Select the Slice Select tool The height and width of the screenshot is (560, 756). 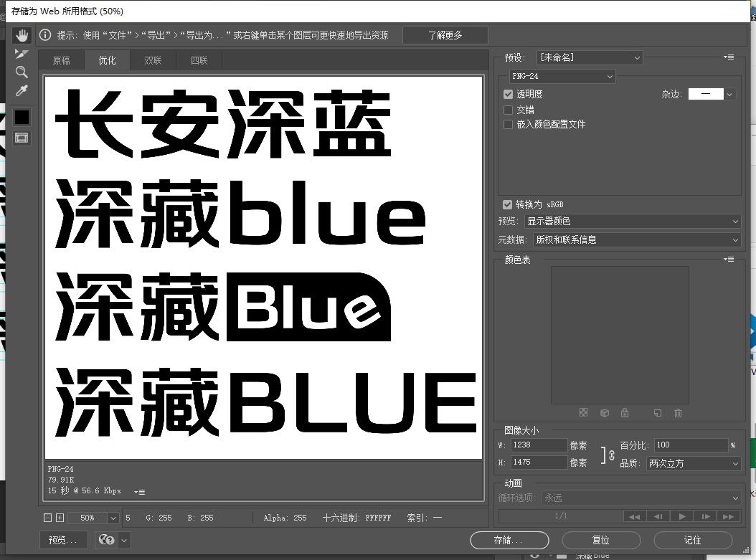pos(22,53)
